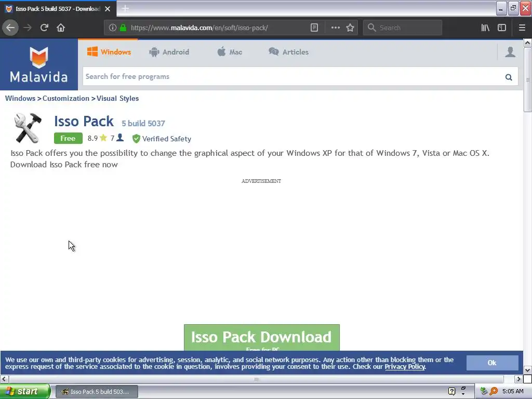This screenshot has width=532, height=399.
Task: Click the Customization breadcrumb link
Action: point(66,98)
